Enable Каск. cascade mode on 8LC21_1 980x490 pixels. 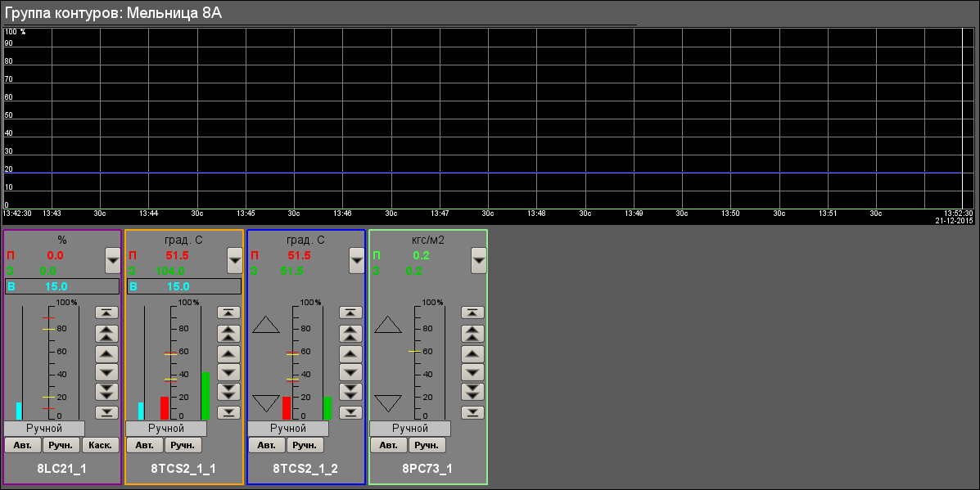point(102,446)
